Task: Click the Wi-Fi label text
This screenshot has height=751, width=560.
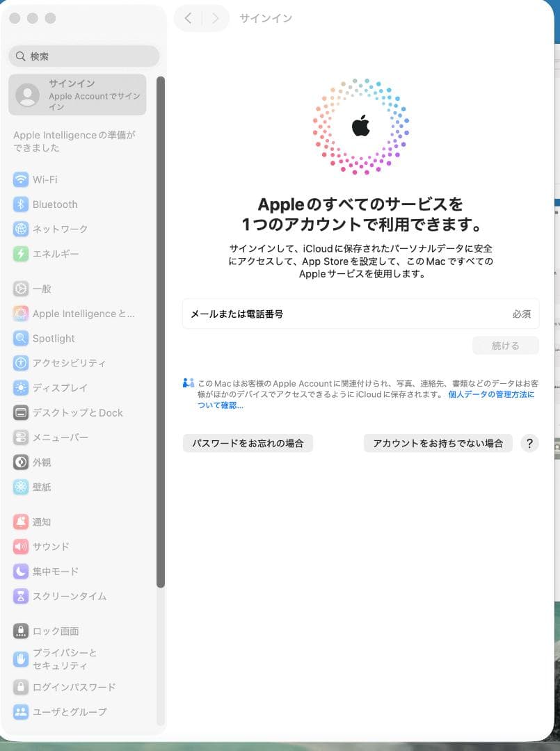Action: pos(45,179)
